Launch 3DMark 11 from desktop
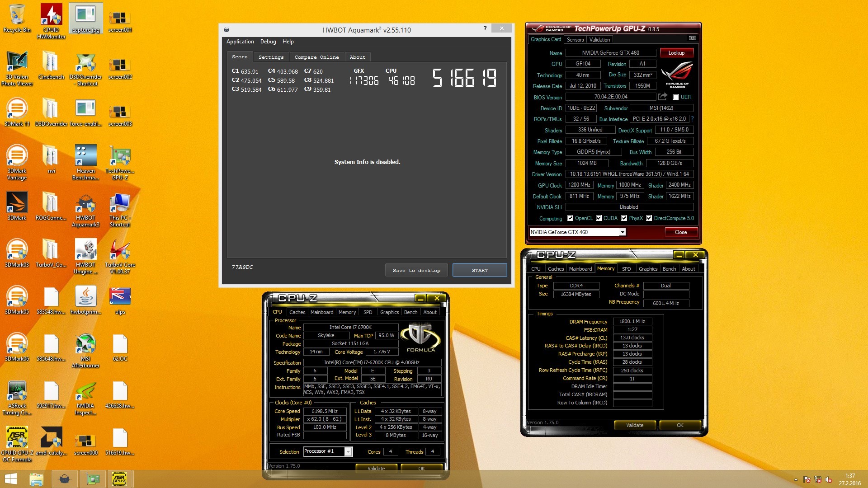The width and height of the screenshot is (868, 488). click(x=17, y=112)
